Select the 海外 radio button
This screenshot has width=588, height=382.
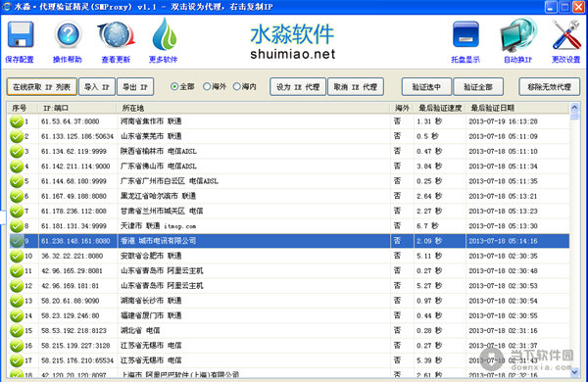click(x=207, y=86)
